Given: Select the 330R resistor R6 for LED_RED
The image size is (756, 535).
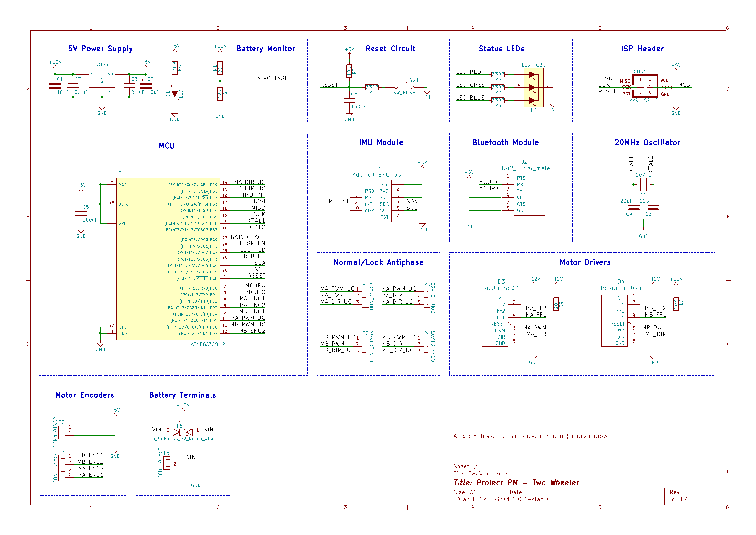Looking at the screenshot, I should [x=498, y=74].
